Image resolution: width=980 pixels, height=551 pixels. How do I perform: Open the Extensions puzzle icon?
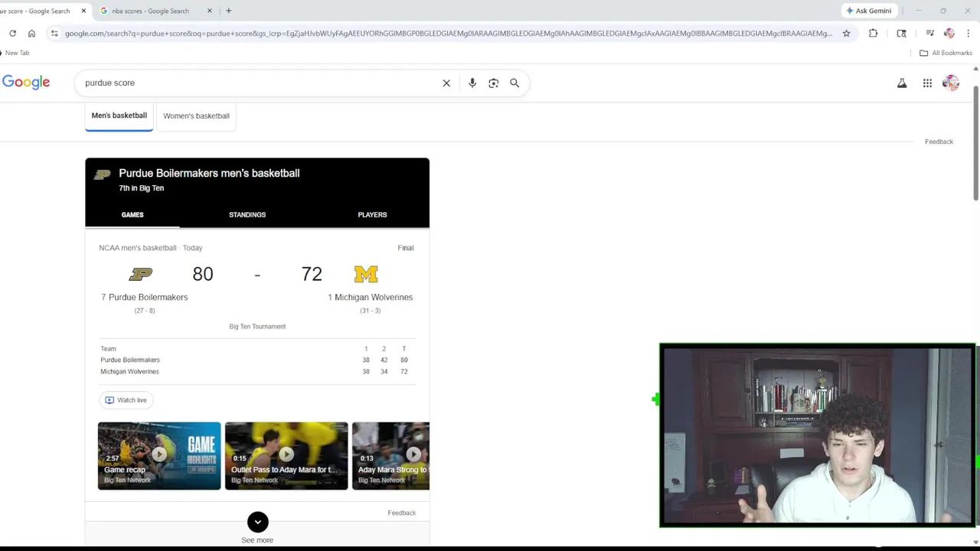873,33
